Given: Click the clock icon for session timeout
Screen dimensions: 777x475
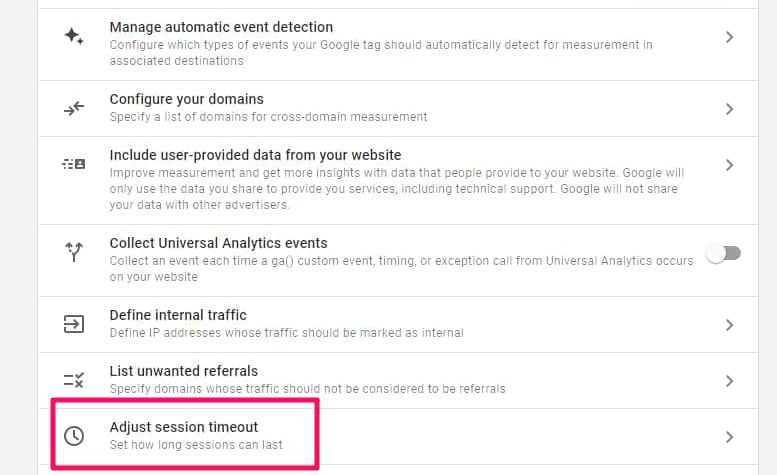Looking at the screenshot, I should tap(74, 436).
